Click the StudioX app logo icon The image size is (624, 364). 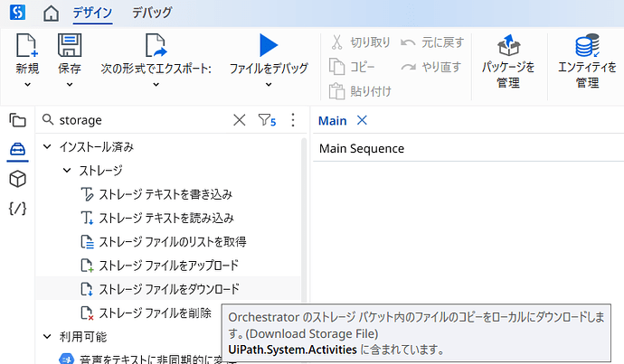coord(17,12)
